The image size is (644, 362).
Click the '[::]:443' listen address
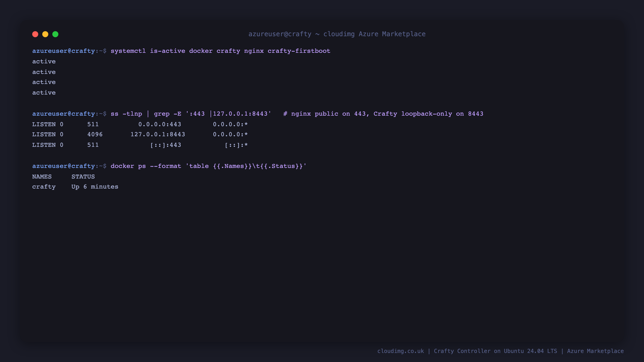pos(166,145)
